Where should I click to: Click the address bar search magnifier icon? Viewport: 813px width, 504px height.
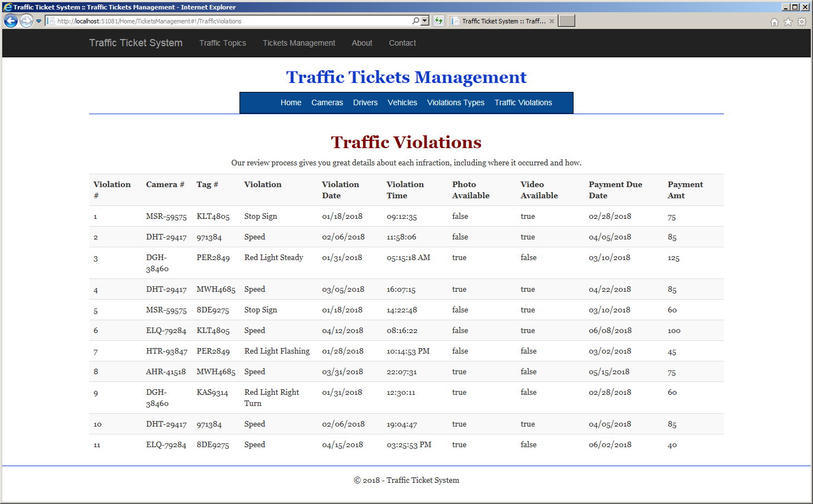415,21
